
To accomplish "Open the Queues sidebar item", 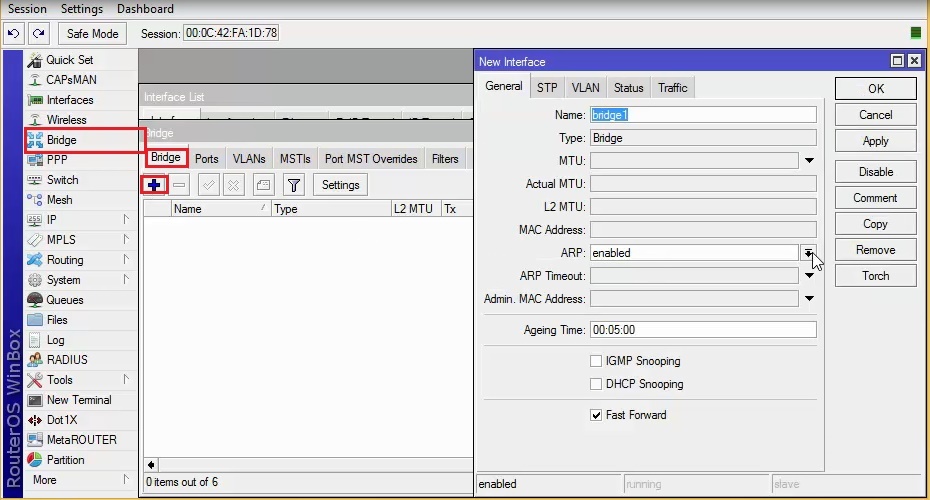I will click(65, 300).
